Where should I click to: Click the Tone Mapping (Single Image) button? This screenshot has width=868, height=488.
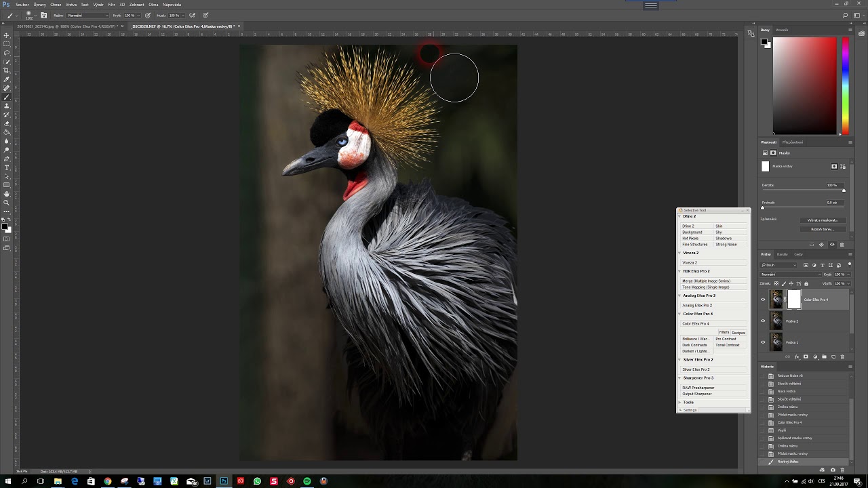pyautogui.click(x=713, y=287)
